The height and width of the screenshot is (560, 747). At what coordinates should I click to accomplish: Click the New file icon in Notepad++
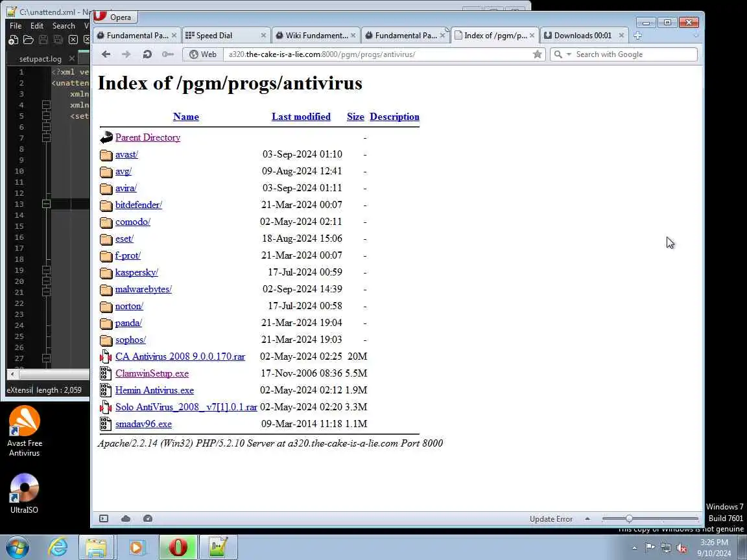tap(14, 40)
